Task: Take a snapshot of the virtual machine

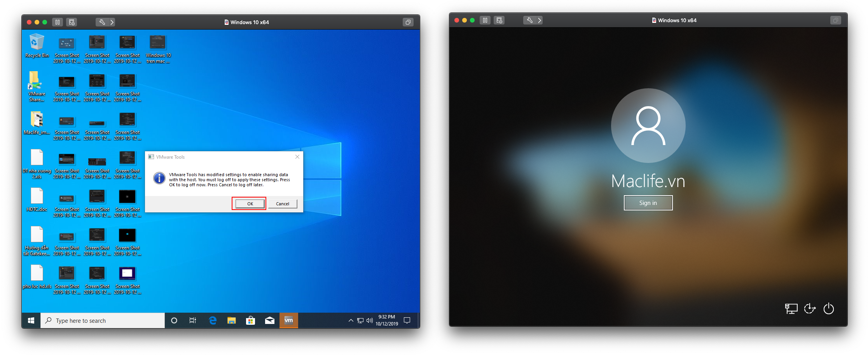Action: tap(71, 22)
